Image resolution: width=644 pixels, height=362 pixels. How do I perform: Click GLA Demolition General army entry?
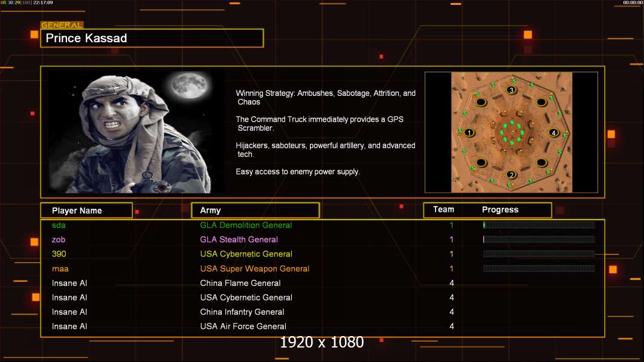(246, 225)
